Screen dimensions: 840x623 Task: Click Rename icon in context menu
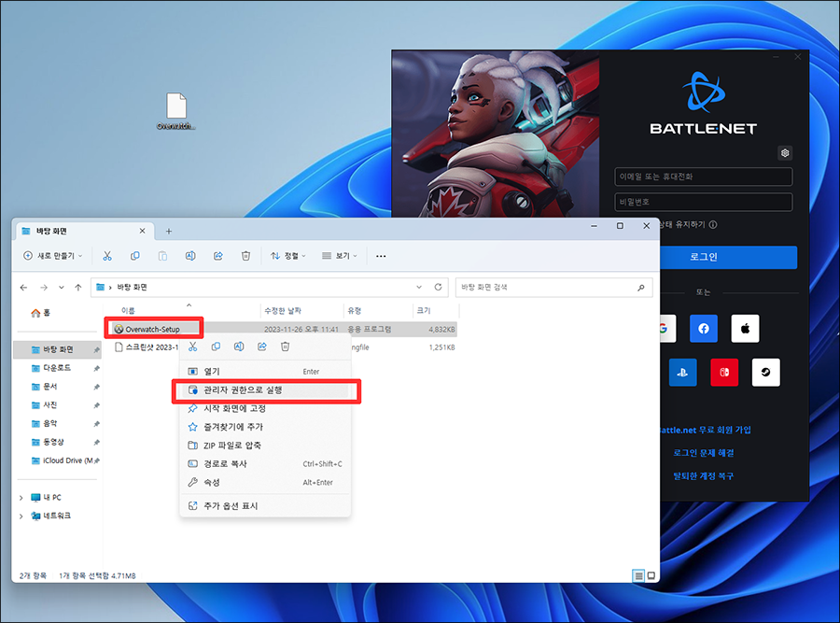[239, 347]
